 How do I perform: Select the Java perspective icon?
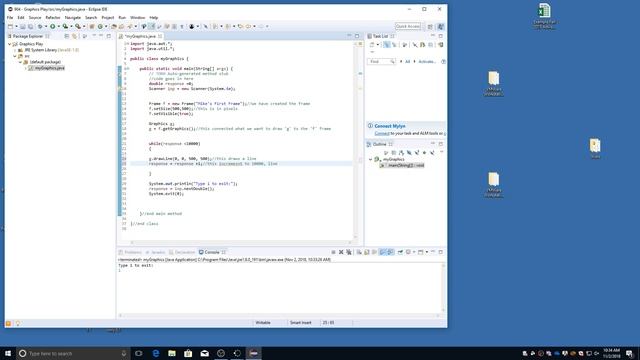(440, 27)
